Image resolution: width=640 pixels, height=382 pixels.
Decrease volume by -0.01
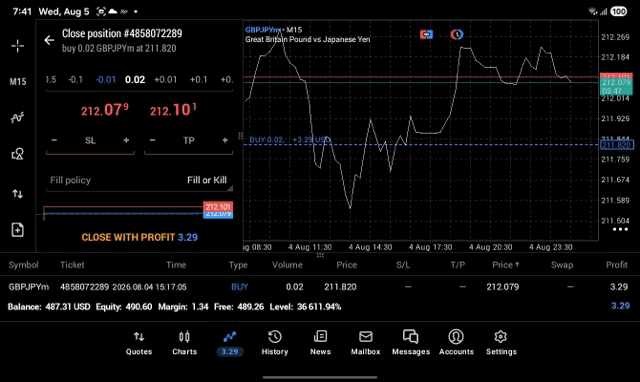106,80
